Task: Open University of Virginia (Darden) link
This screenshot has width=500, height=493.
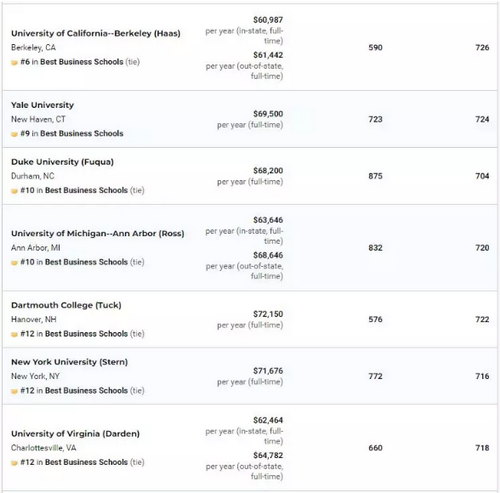Action: click(75, 434)
